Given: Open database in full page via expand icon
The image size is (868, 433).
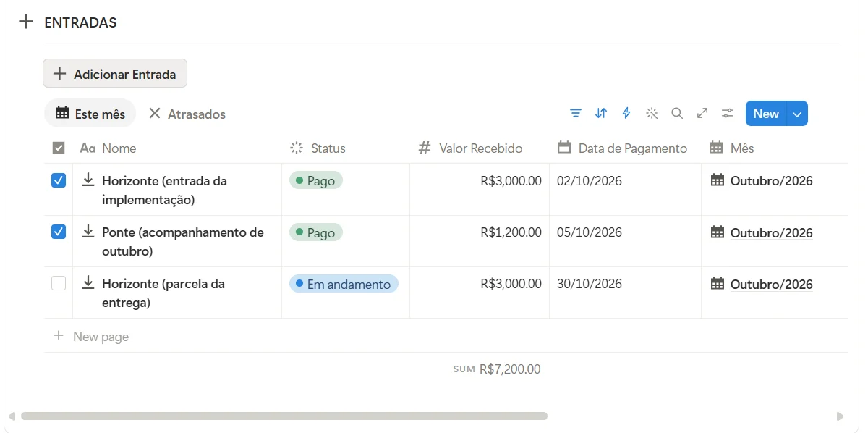Looking at the screenshot, I should pos(702,113).
